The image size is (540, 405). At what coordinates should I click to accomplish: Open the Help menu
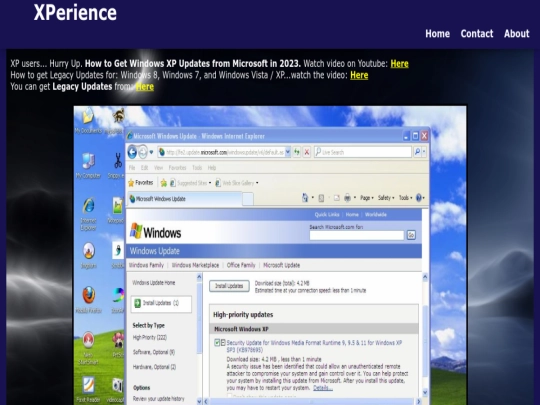point(212,168)
